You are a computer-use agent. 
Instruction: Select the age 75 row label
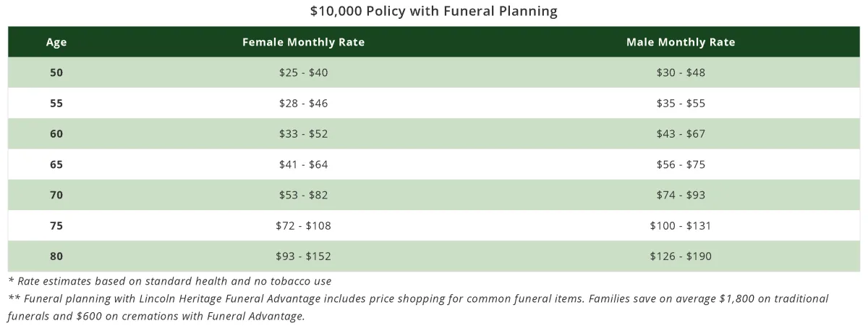(x=56, y=225)
